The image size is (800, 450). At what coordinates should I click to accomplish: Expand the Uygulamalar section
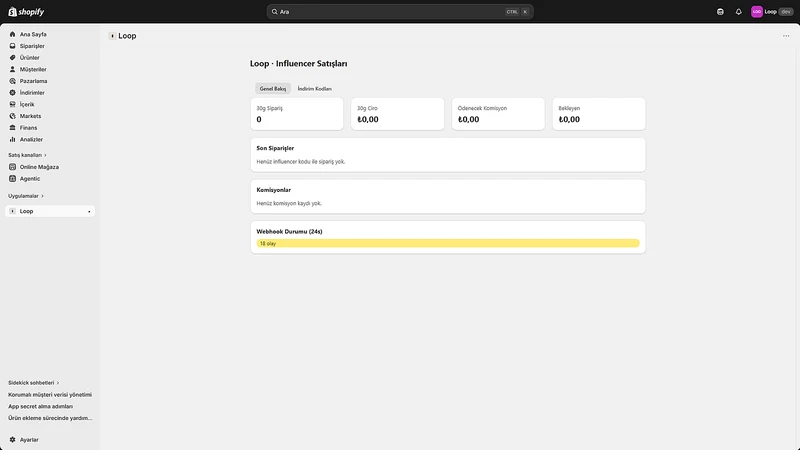[26, 196]
